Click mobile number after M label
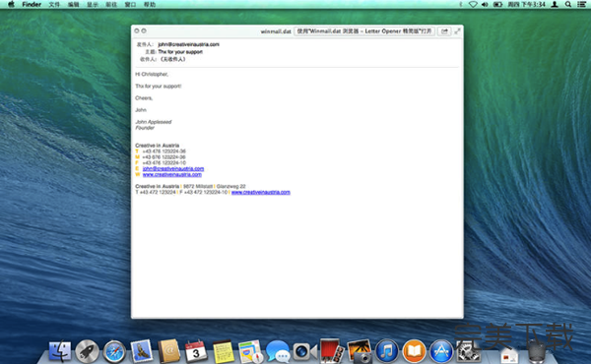This screenshot has width=591, height=364. click(164, 157)
